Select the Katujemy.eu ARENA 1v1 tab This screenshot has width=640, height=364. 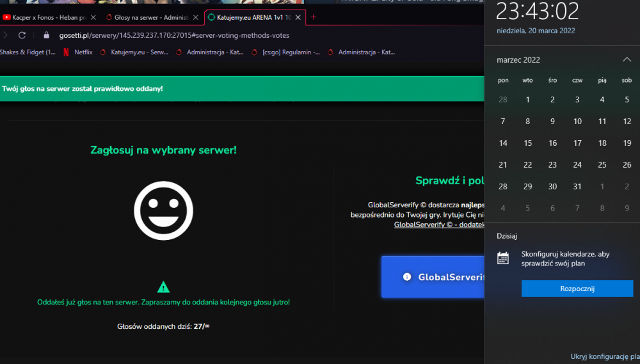tap(255, 17)
